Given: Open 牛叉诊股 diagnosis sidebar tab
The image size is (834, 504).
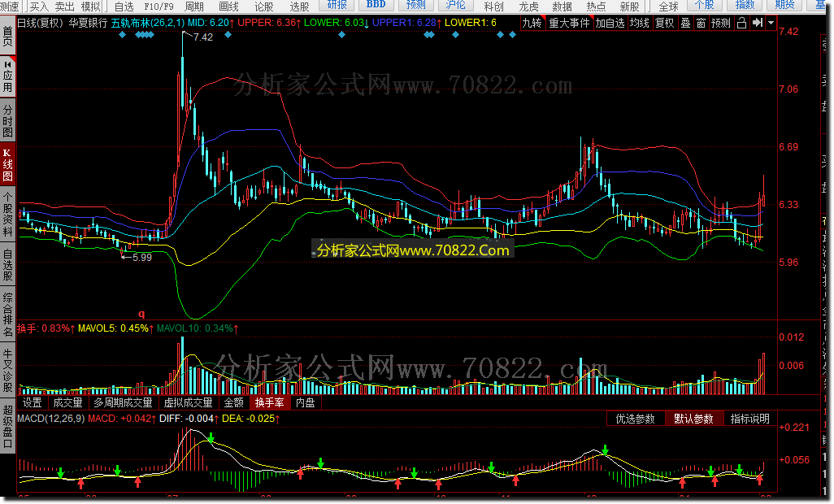Looking at the screenshot, I should (7, 370).
